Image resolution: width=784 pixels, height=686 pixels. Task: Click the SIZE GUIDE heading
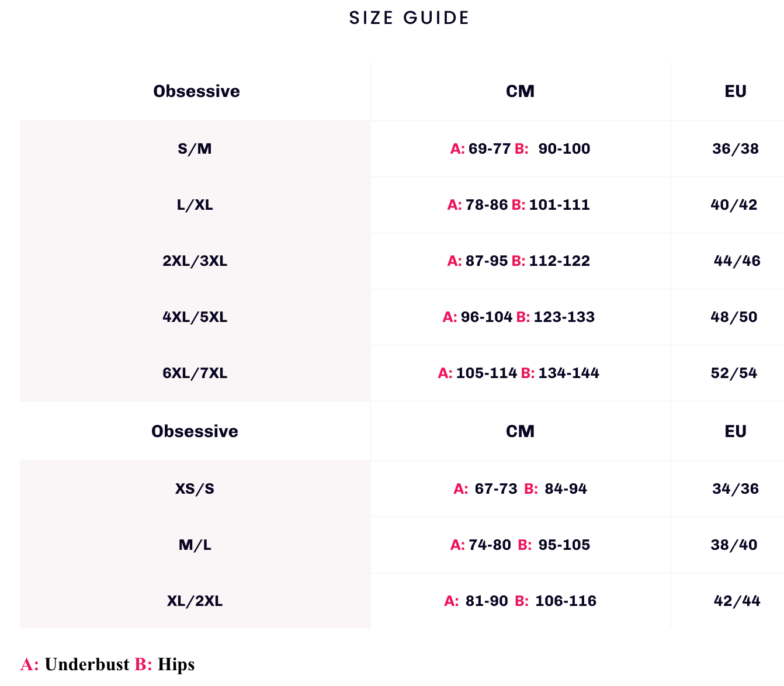pos(409,18)
